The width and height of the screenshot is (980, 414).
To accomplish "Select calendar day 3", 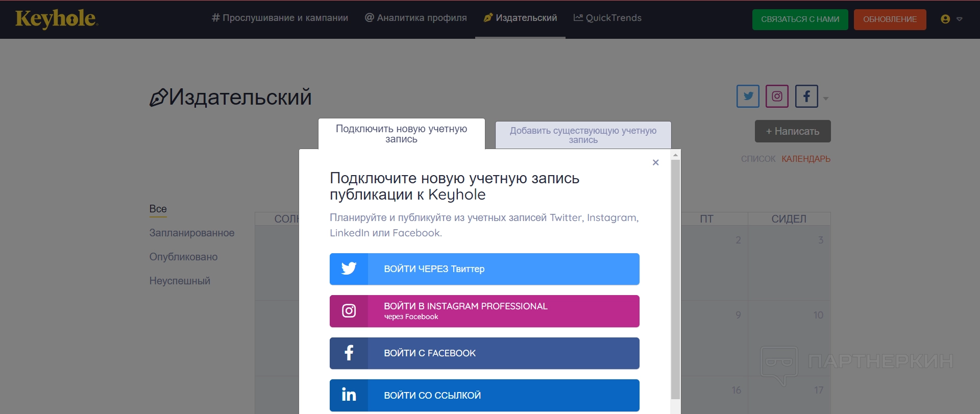I will (x=789, y=263).
